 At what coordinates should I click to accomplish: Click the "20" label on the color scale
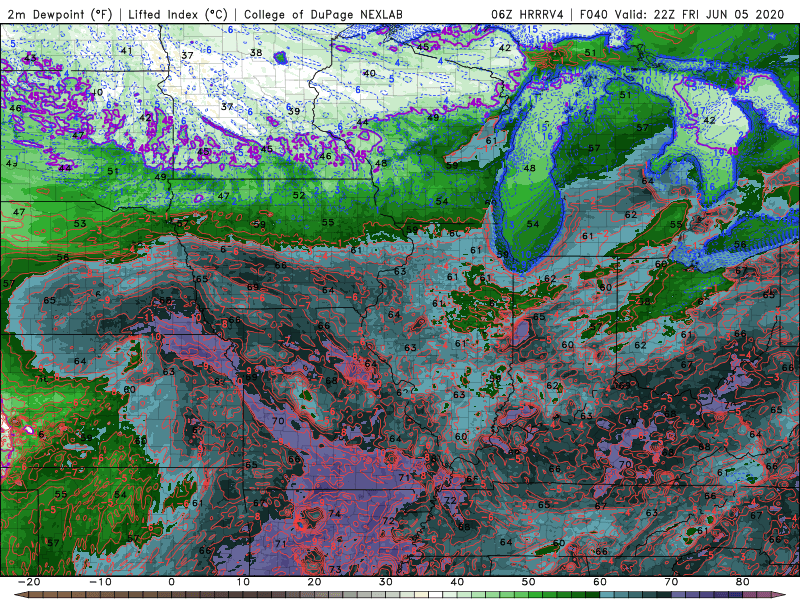(x=314, y=582)
